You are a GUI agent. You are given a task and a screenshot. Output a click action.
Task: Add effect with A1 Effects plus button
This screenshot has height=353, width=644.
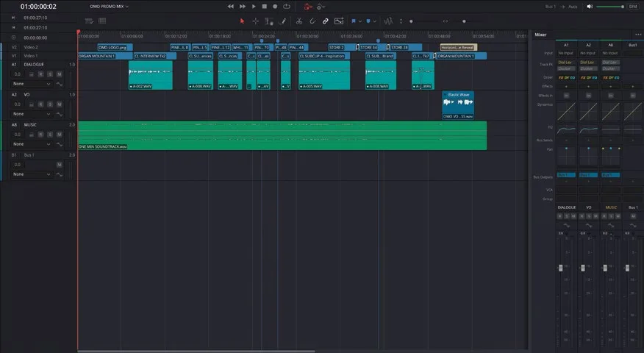[x=566, y=86]
